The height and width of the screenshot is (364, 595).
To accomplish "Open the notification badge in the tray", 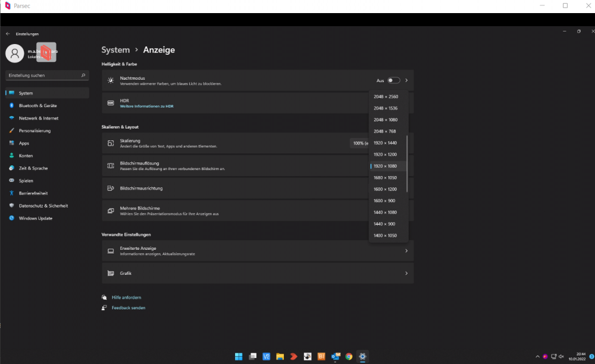I will (591, 356).
